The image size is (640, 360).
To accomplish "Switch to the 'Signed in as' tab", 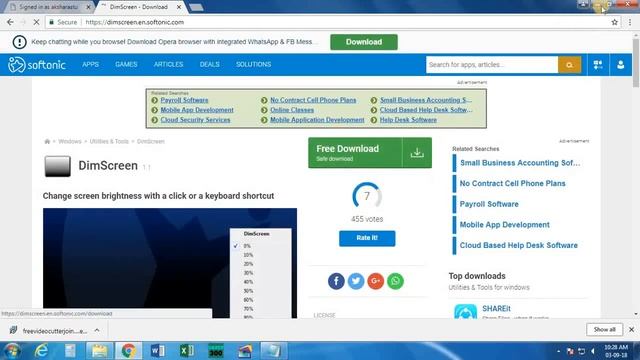I will coord(49,7).
